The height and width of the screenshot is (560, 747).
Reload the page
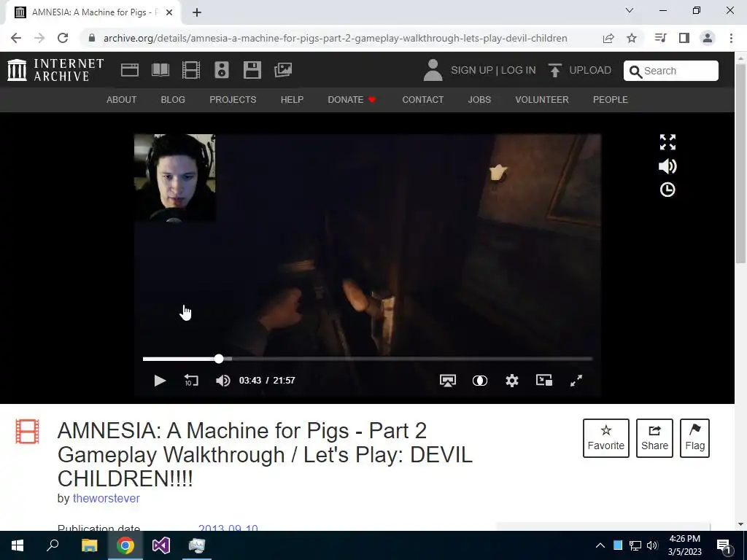(x=63, y=38)
